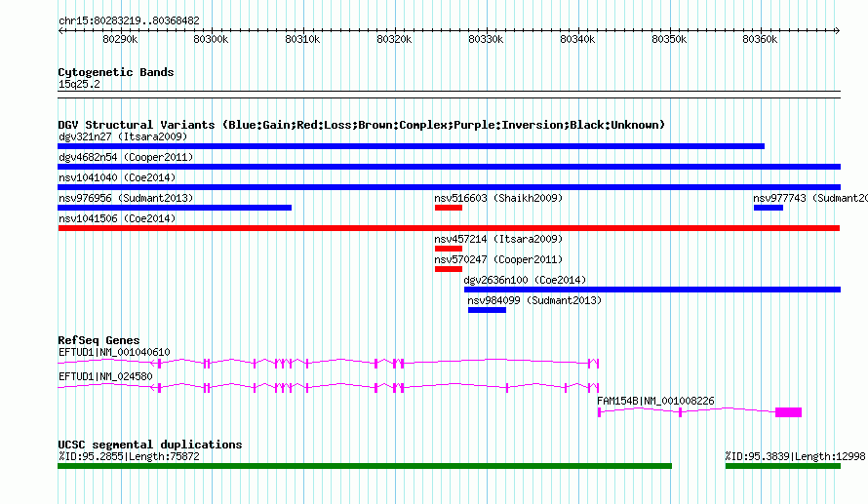The image size is (868, 504).
Task: Click the DGV Structural Variants track title
Action: click(x=361, y=125)
